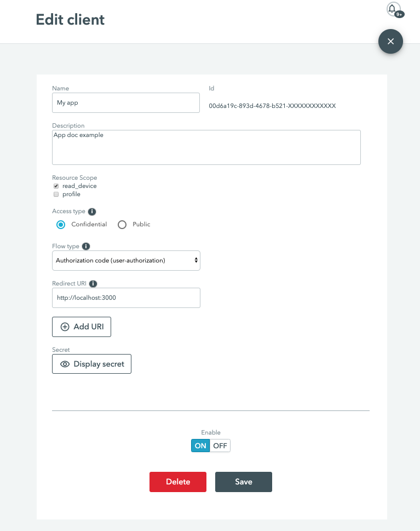Select the Confidential access type
This screenshot has height=531, width=420.
click(x=61, y=225)
